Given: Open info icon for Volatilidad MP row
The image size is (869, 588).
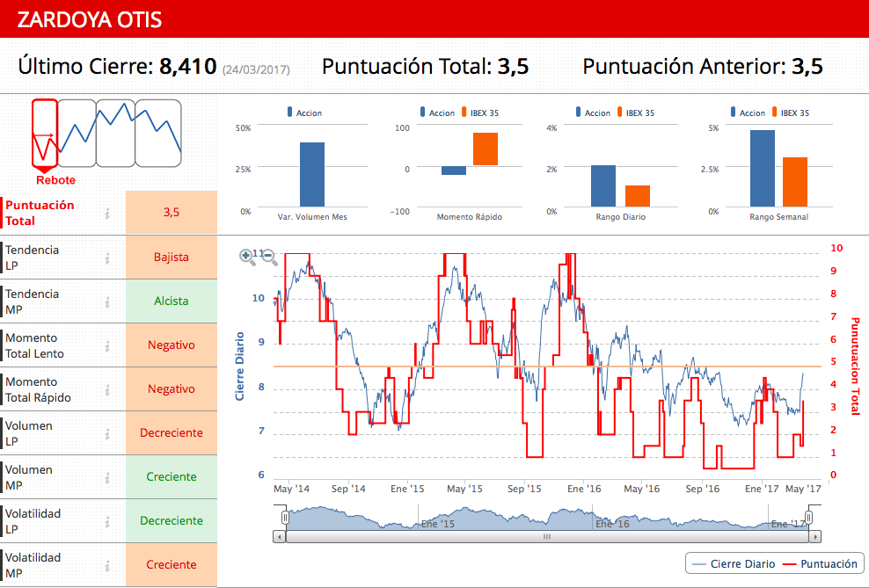Looking at the screenshot, I should [x=107, y=566].
